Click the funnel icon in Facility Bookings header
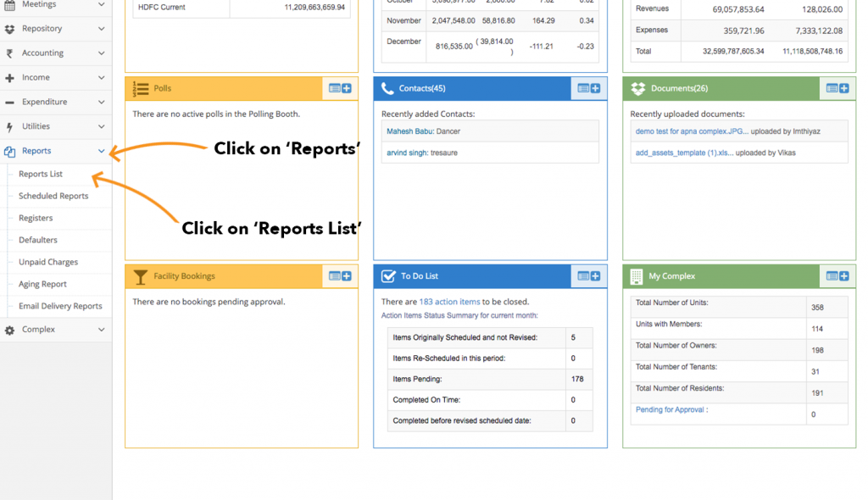Screen dimensions: 868x500 point(141,276)
